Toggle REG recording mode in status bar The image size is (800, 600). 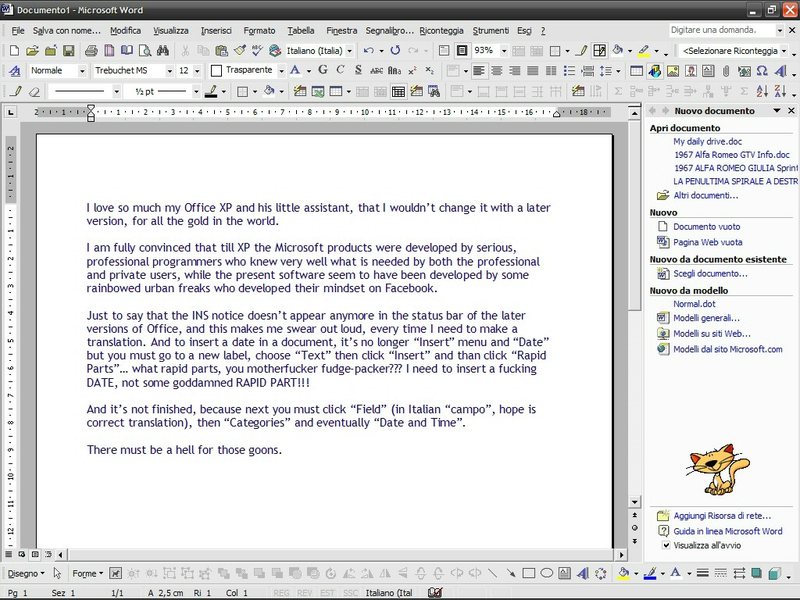point(281,593)
